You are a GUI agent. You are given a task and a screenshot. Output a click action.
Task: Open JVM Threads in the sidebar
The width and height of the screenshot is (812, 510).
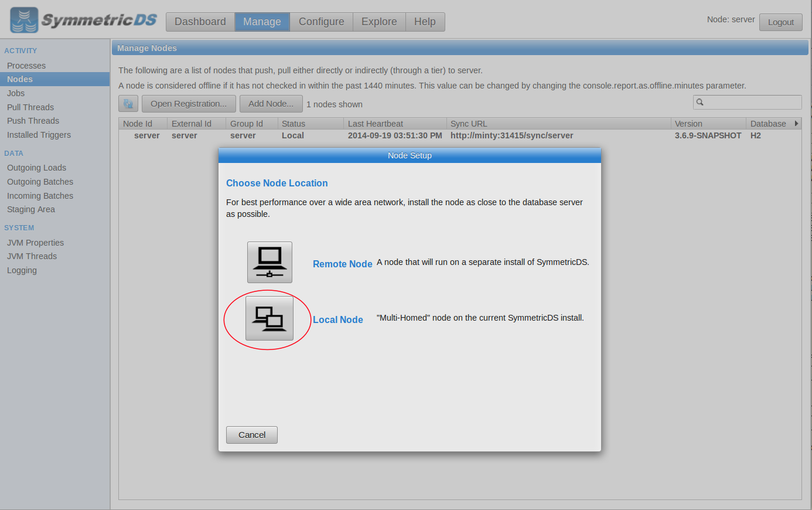tap(32, 256)
